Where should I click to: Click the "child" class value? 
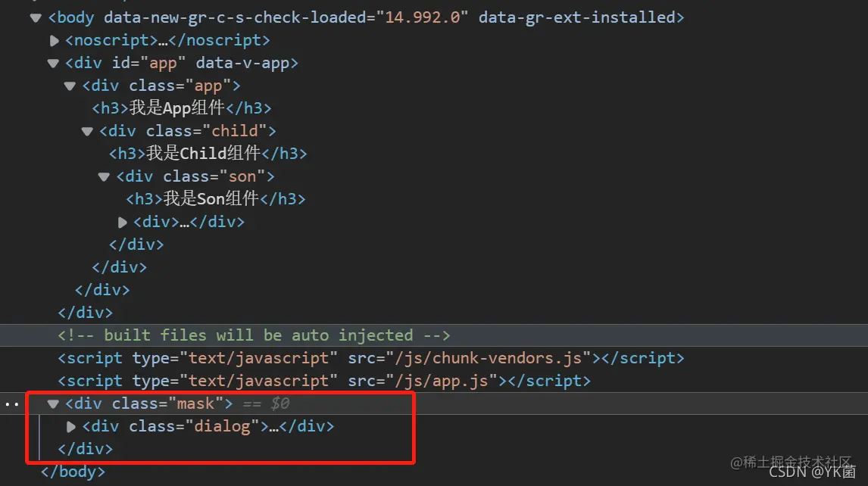(x=236, y=131)
